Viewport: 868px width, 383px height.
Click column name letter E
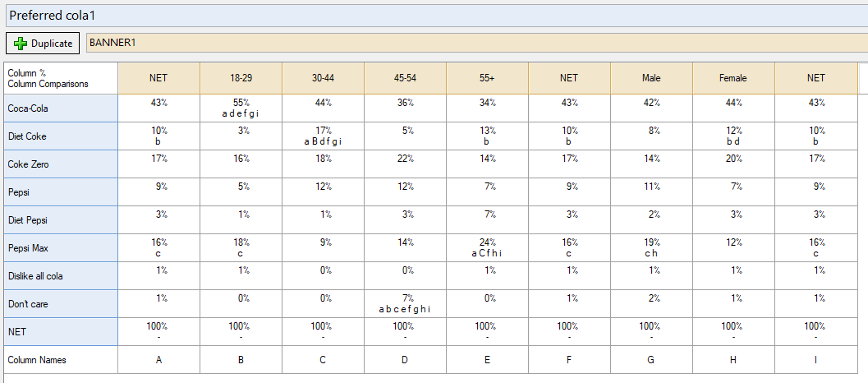(x=487, y=360)
